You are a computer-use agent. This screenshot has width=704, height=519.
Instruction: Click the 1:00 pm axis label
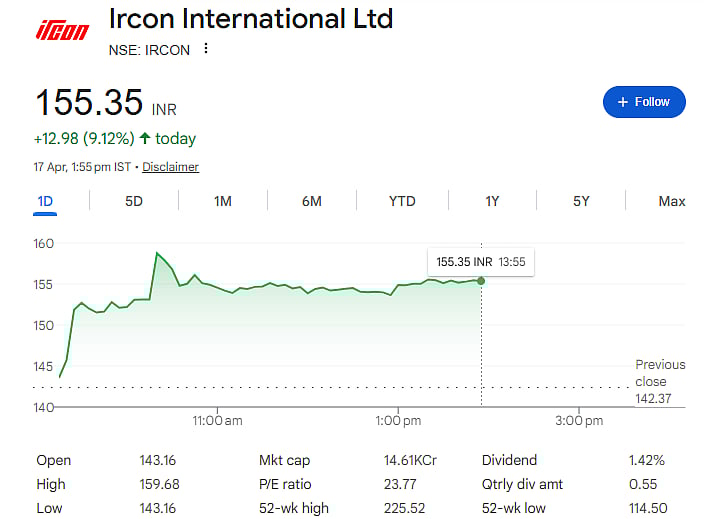(398, 421)
